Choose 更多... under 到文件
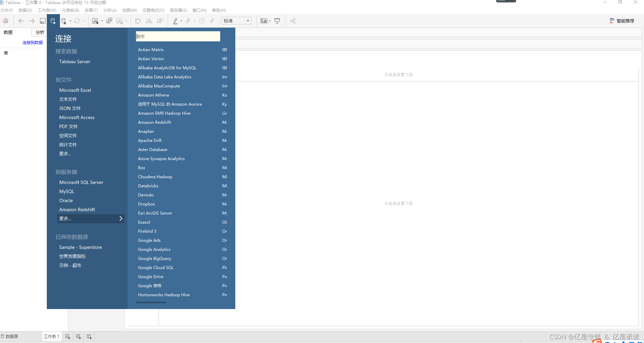The image size is (644, 343). tap(65, 154)
